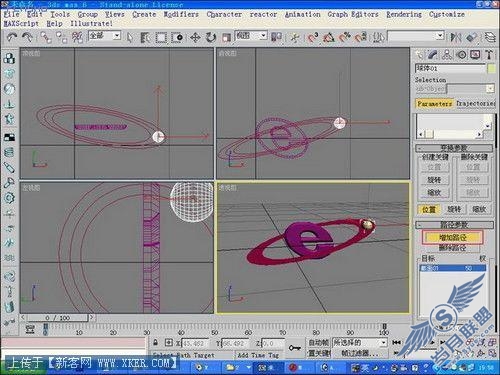
Task: Open the key filter selection dropdown
Action: (360, 343)
